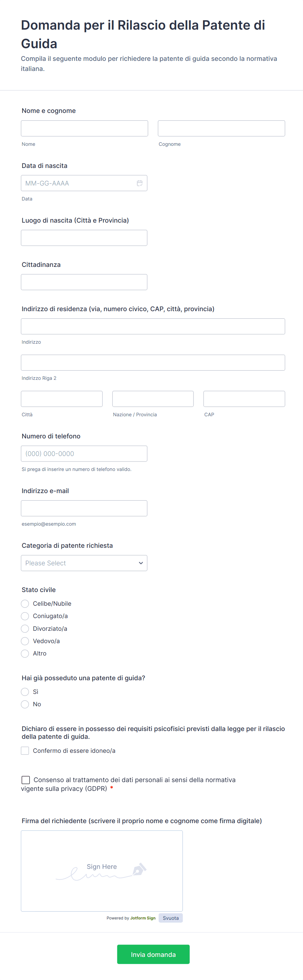303x980 pixels.
Task: Select Celibe/Nubile marital status
Action: [25, 604]
